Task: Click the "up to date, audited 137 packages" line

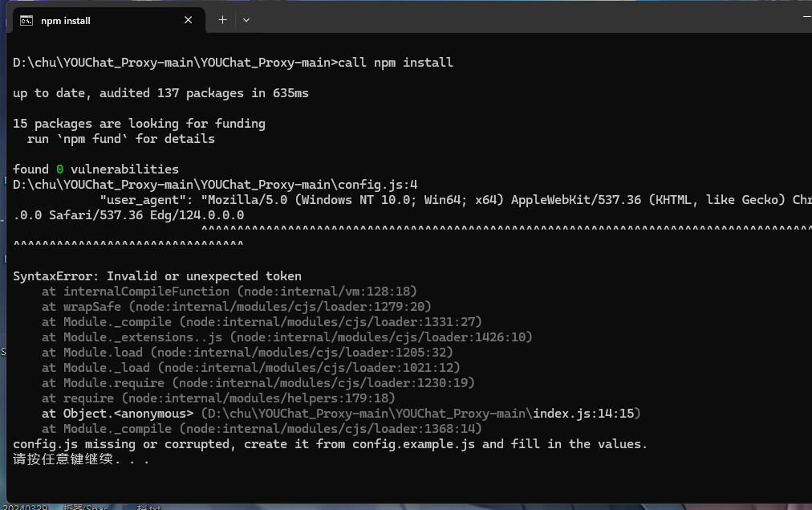Action: click(x=160, y=93)
